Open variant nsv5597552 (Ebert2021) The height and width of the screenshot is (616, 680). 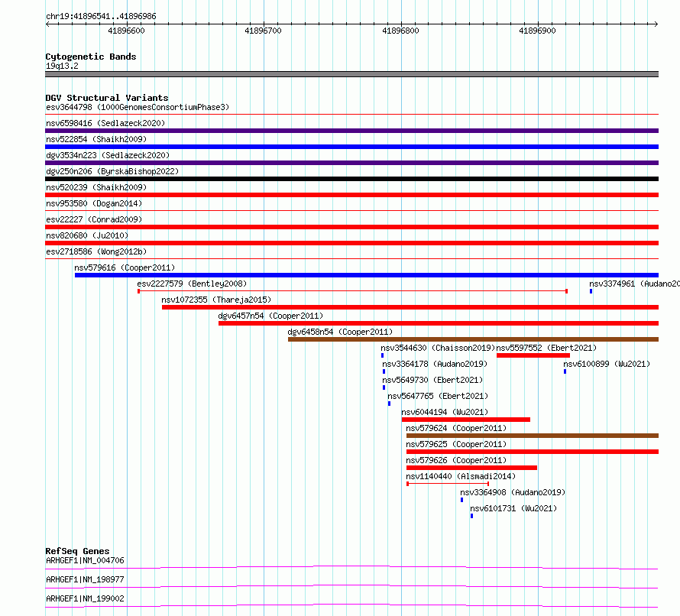[x=546, y=348]
